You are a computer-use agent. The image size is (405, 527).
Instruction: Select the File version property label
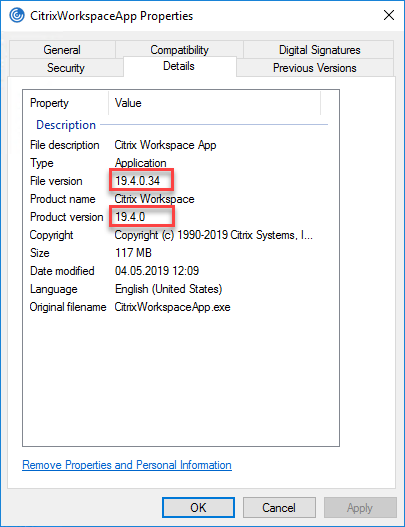coord(56,181)
